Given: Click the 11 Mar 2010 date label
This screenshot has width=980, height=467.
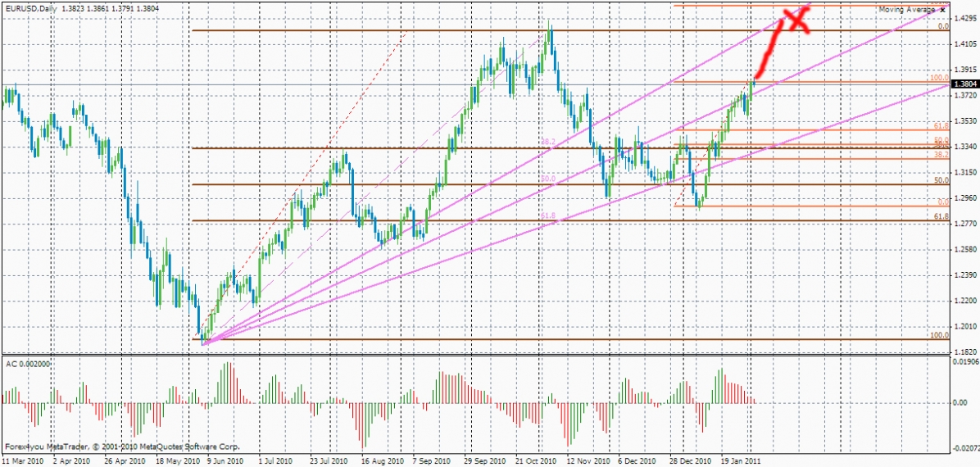Looking at the screenshot, I should tap(22, 461).
